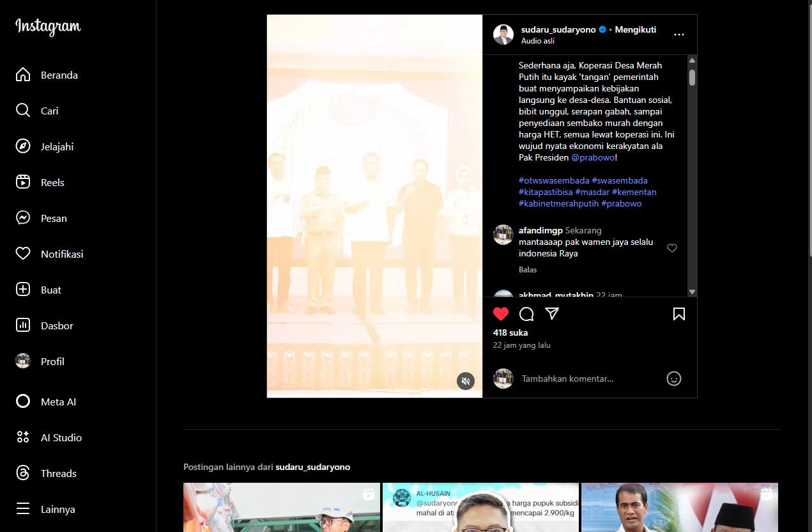This screenshot has width=812, height=532.
Task: Click the comments scrollbar thumb
Action: pos(692,77)
